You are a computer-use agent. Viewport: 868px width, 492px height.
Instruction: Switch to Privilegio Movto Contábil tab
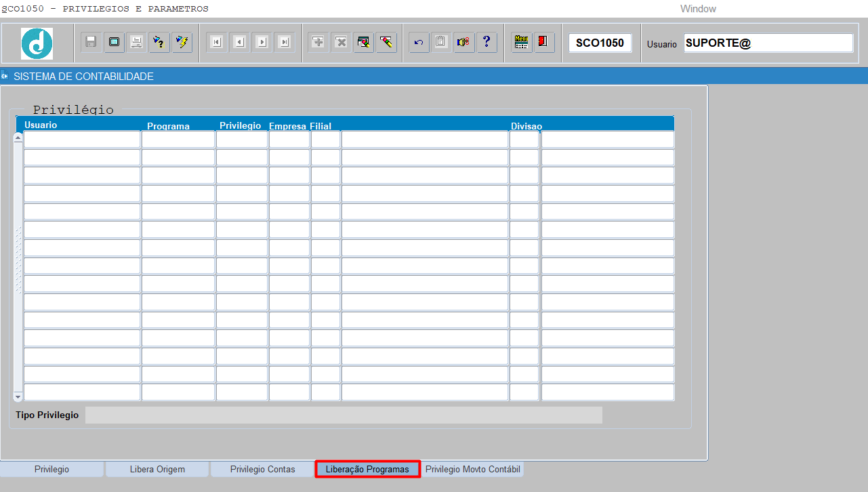pyautogui.click(x=473, y=469)
